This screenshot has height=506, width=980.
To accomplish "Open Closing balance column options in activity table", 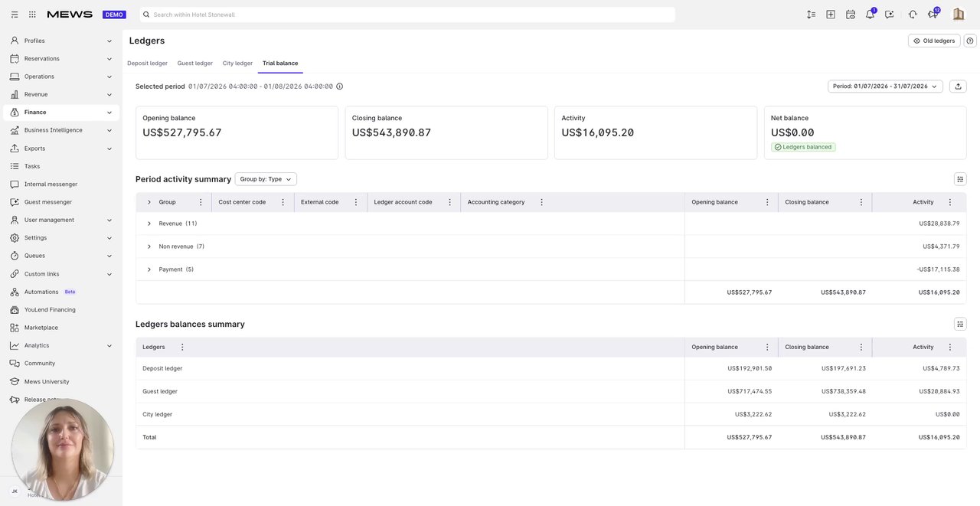I will [x=861, y=202].
